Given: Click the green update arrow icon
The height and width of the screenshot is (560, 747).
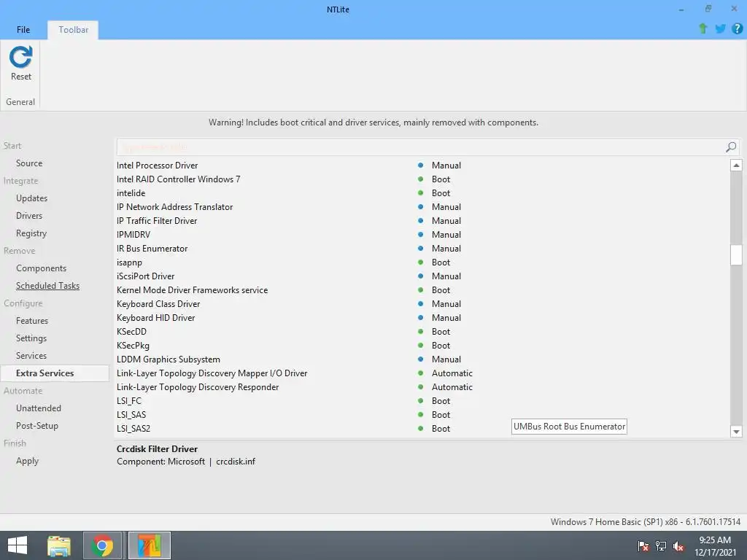Looking at the screenshot, I should coord(703,28).
